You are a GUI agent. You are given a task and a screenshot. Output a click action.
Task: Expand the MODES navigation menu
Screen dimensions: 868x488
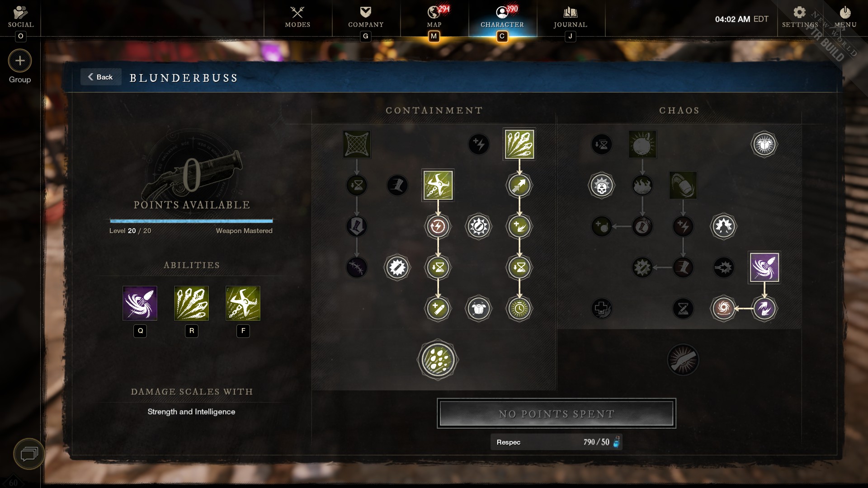point(297,18)
